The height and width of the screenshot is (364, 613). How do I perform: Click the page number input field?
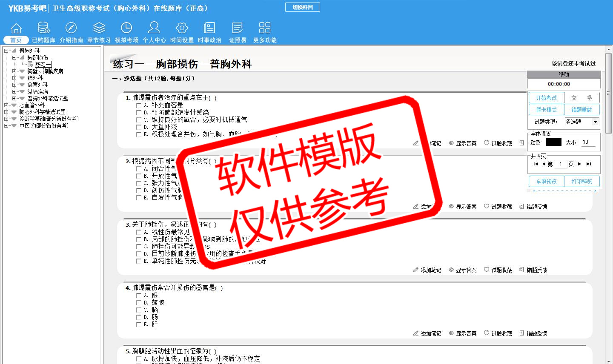[561, 164]
